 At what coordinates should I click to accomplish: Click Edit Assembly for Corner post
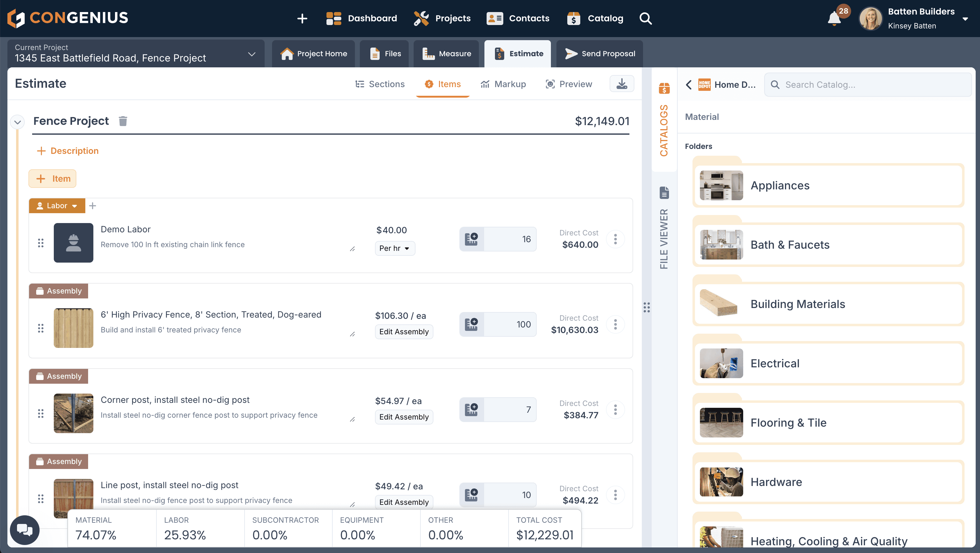(x=404, y=417)
